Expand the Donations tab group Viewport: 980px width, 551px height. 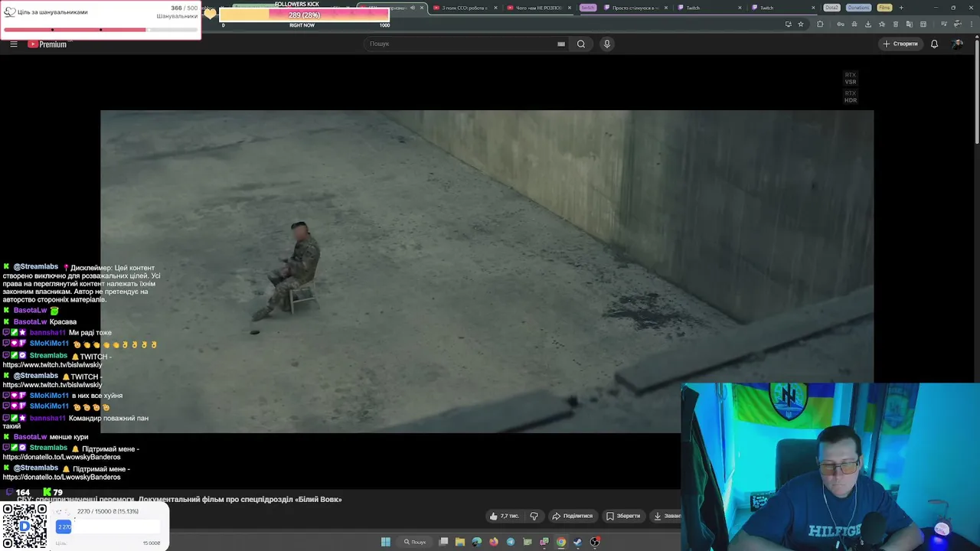pyautogui.click(x=858, y=8)
